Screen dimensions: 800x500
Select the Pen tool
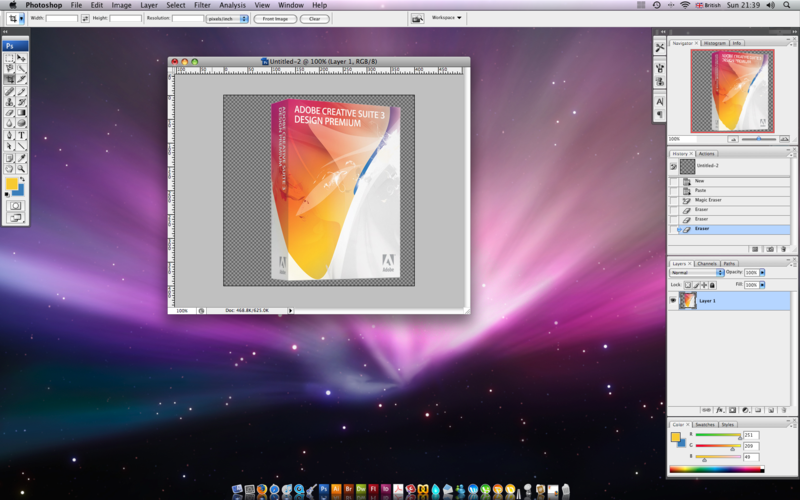coord(9,136)
